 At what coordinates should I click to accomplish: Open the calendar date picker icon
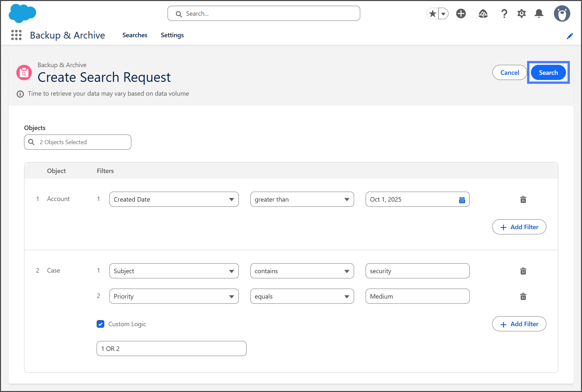(462, 200)
